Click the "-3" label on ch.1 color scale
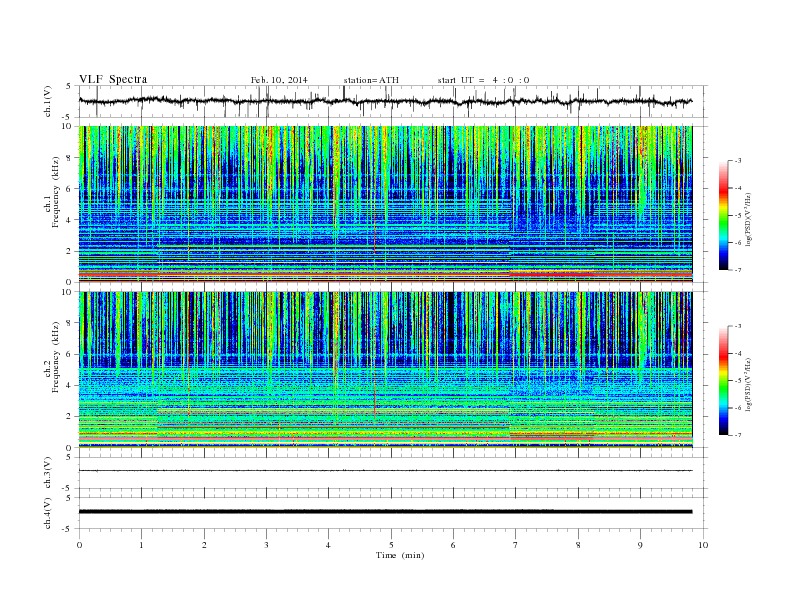Image resolution: width=792 pixels, height=612 pixels. tap(737, 161)
